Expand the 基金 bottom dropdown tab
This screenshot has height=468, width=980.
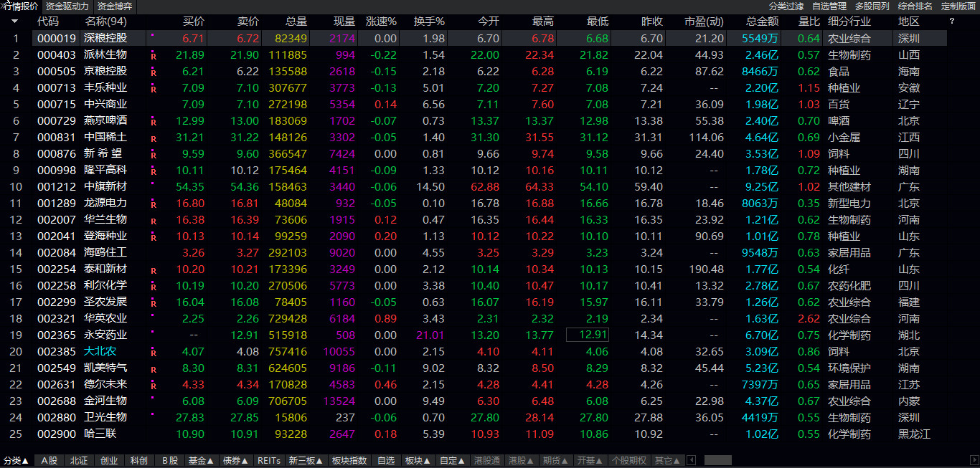pos(201,460)
